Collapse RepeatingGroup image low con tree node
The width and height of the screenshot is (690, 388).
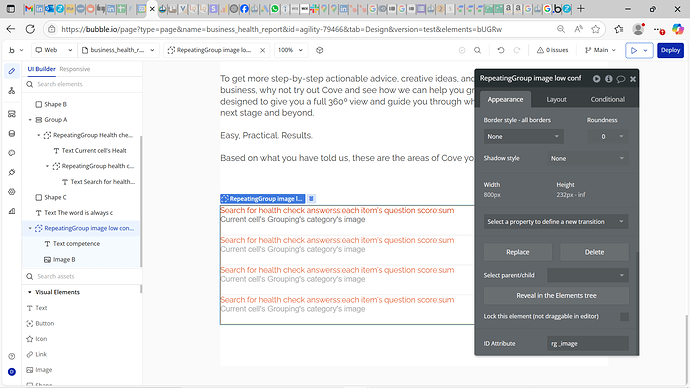[30, 228]
